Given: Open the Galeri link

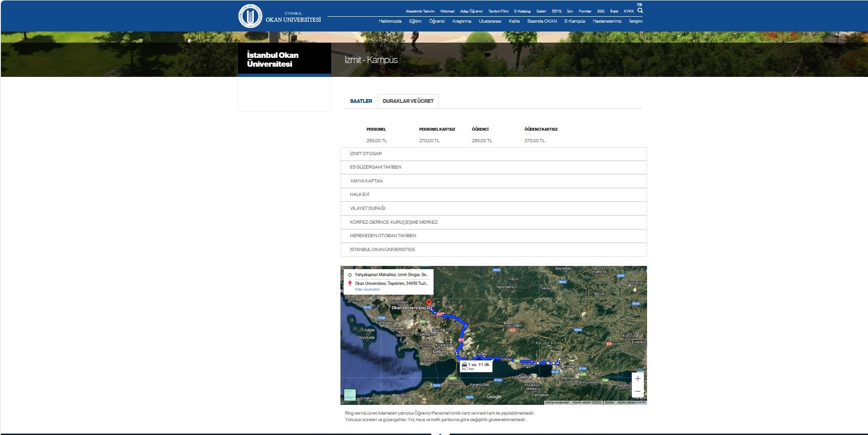Looking at the screenshot, I should tap(541, 11).
